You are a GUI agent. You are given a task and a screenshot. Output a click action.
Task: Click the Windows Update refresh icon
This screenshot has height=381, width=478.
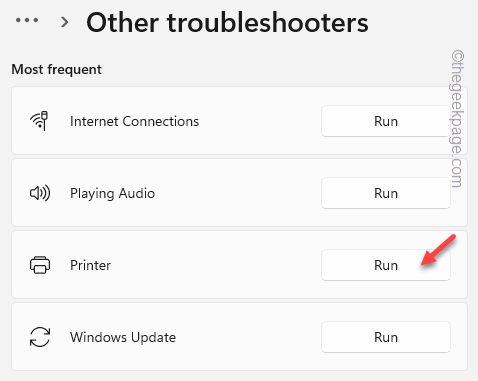40,337
